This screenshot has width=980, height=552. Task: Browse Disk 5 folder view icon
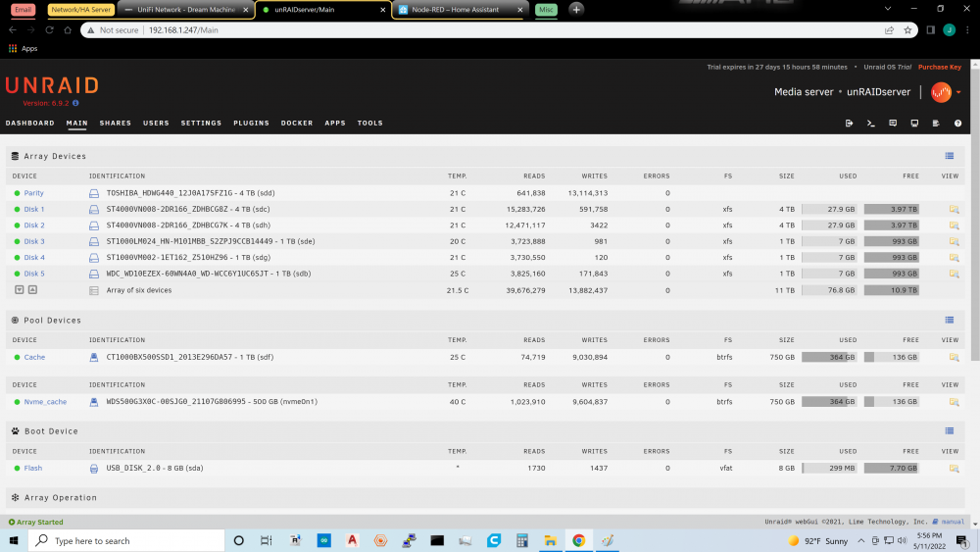click(x=954, y=274)
